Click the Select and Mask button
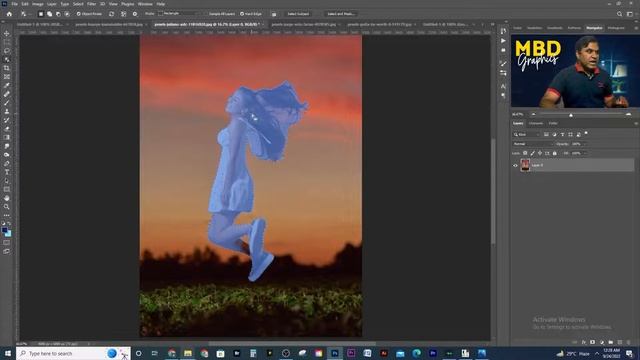640x360 pixels. click(340, 14)
